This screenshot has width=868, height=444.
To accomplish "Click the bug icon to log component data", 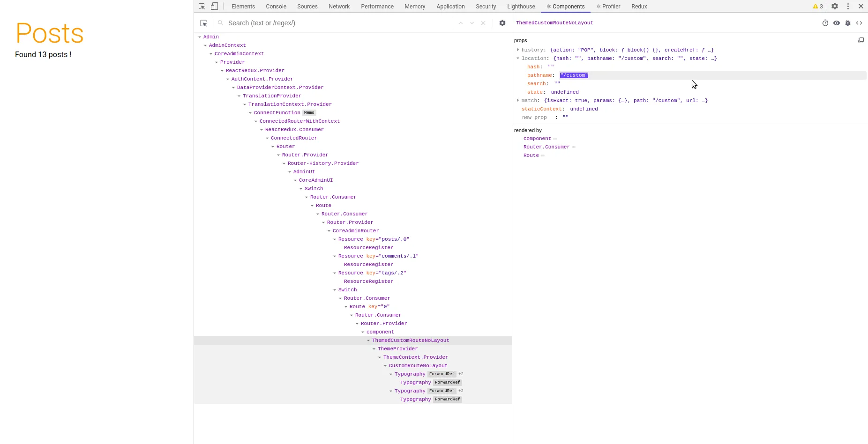I will coord(848,22).
